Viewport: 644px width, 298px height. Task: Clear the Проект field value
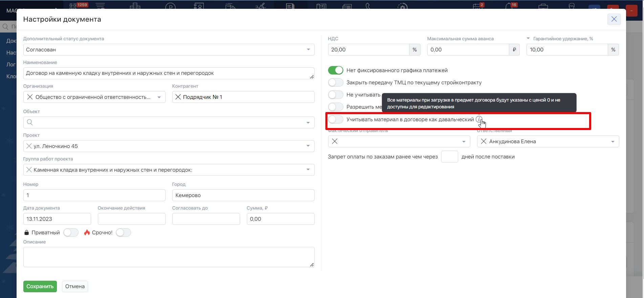pos(29,146)
